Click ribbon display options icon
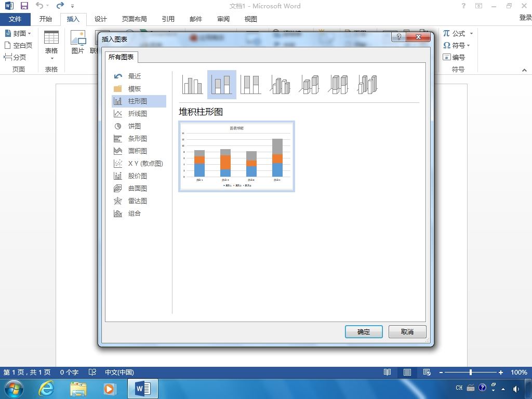The width and height of the screenshot is (532, 399). (x=478, y=6)
